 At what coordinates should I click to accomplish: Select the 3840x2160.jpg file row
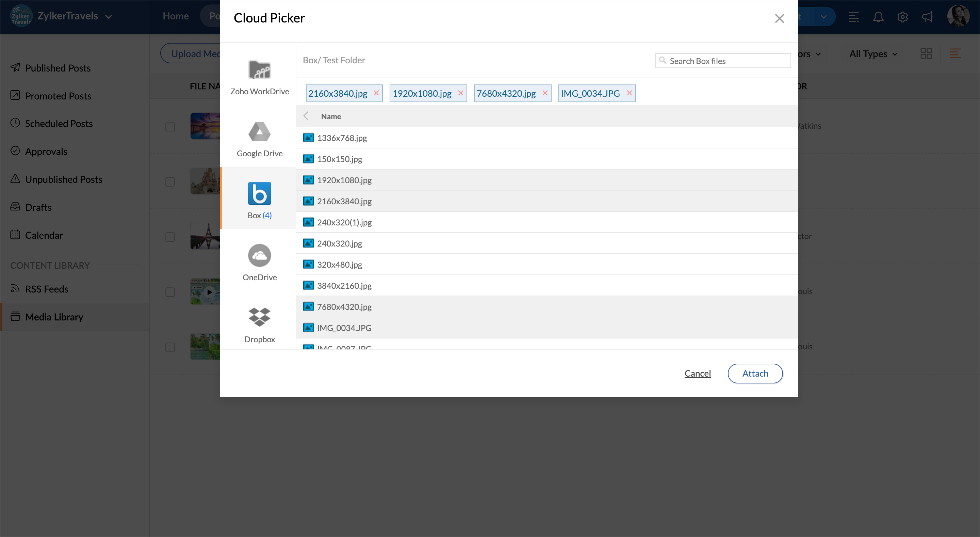(x=344, y=285)
